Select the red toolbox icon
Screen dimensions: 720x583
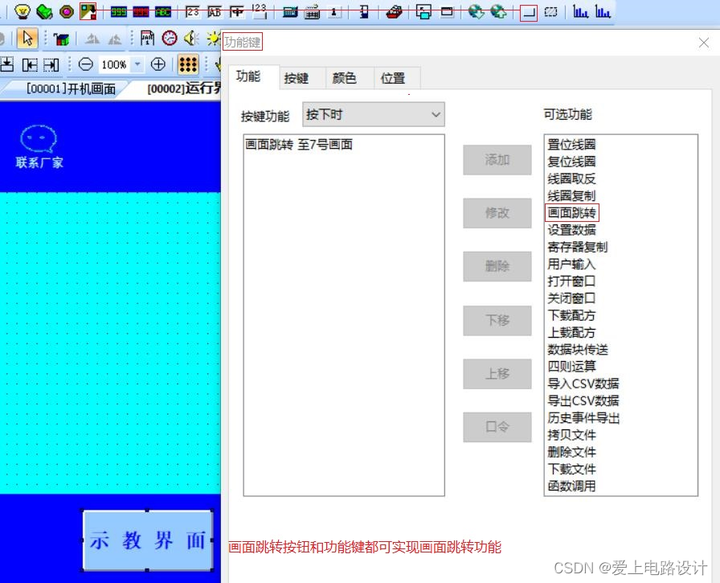tap(394, 11)
